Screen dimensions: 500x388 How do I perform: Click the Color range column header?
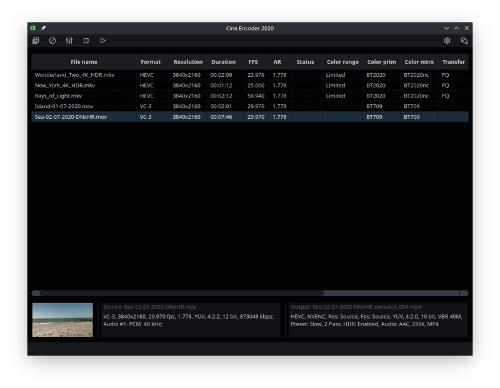coord(343,62)
